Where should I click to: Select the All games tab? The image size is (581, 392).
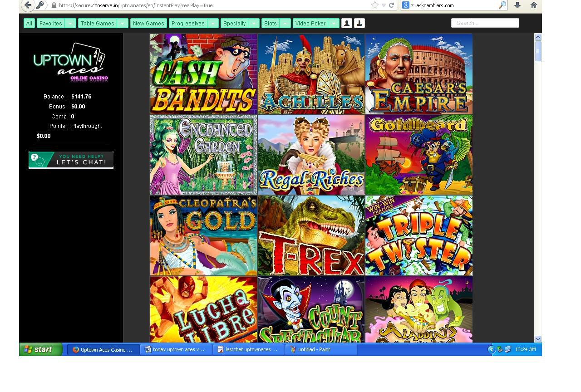coord(29,23)
